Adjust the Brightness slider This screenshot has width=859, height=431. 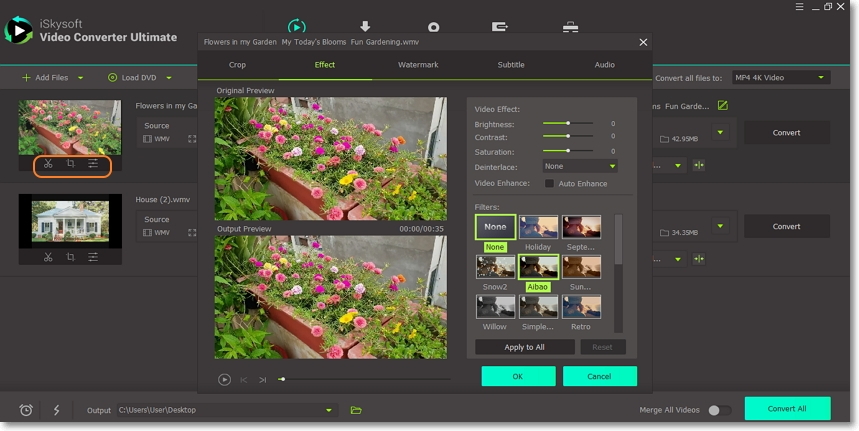(568, 123)
